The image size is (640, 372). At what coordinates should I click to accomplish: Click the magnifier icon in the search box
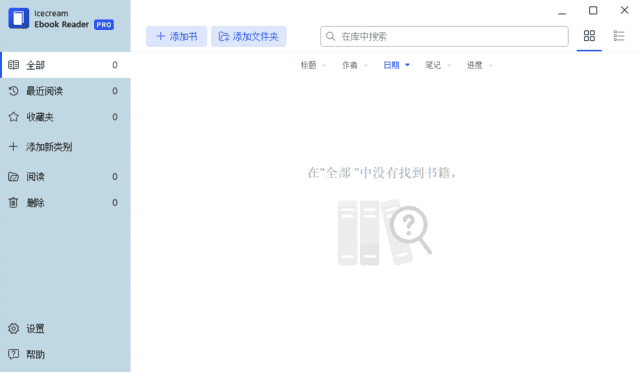(x=331, y=36)
